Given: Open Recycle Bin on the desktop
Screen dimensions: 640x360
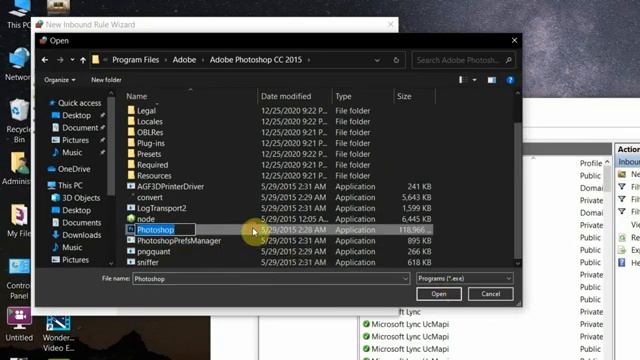Looking at the screenshot, I should pos(19,121).
